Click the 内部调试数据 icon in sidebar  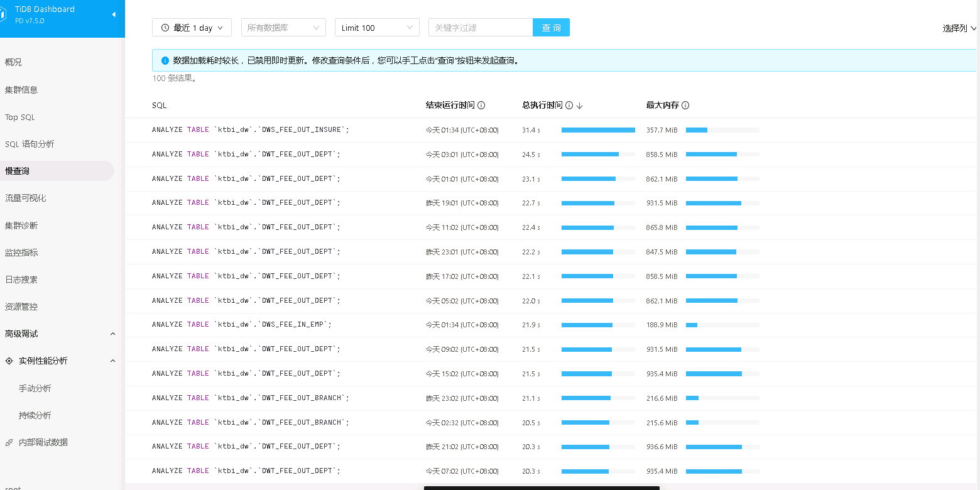[9, 443]
